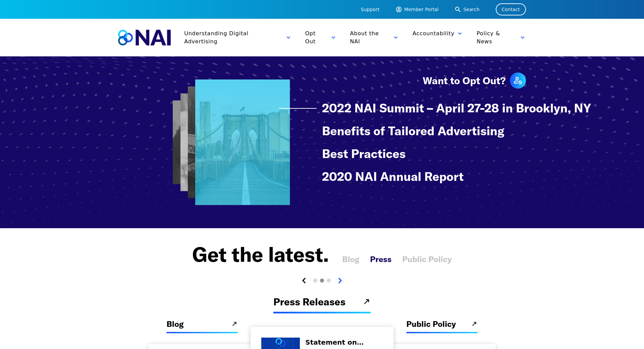Open the Best Practices link

(364, 154)
